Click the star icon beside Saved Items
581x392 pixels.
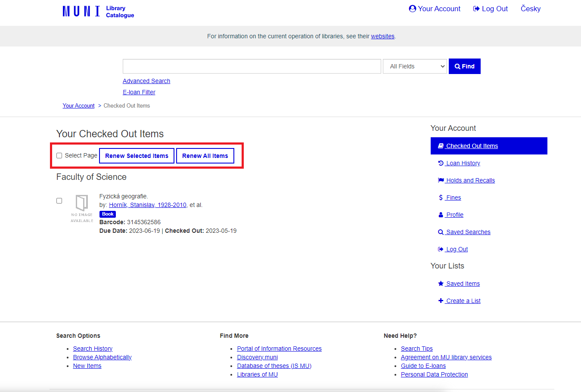441,284
